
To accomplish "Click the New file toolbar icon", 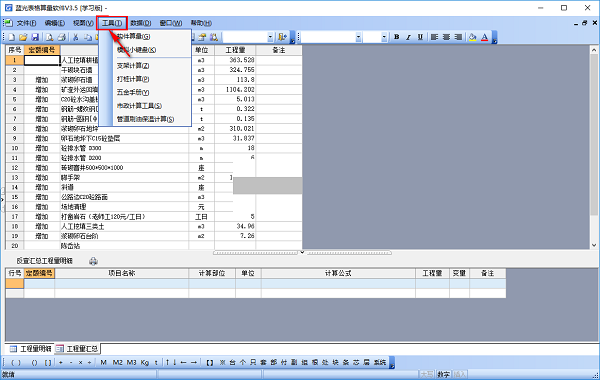I will (11, 37).
